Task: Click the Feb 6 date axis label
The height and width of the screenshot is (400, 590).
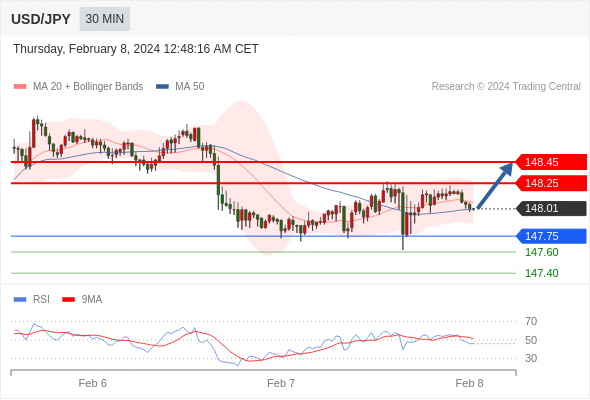Action: pyautogui.click(x=93, y=383)
